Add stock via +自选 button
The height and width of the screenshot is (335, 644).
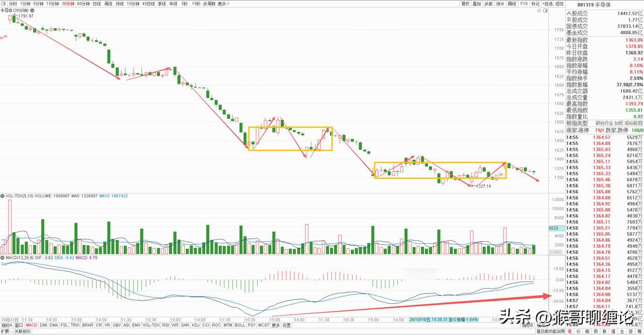pyautogui.click(x=547, y=4)
